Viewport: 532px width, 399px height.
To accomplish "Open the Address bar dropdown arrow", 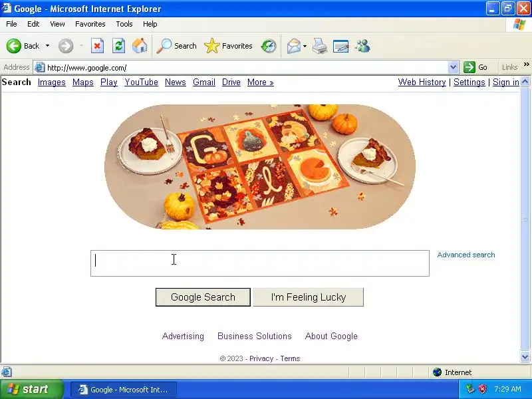I will 453,67.
